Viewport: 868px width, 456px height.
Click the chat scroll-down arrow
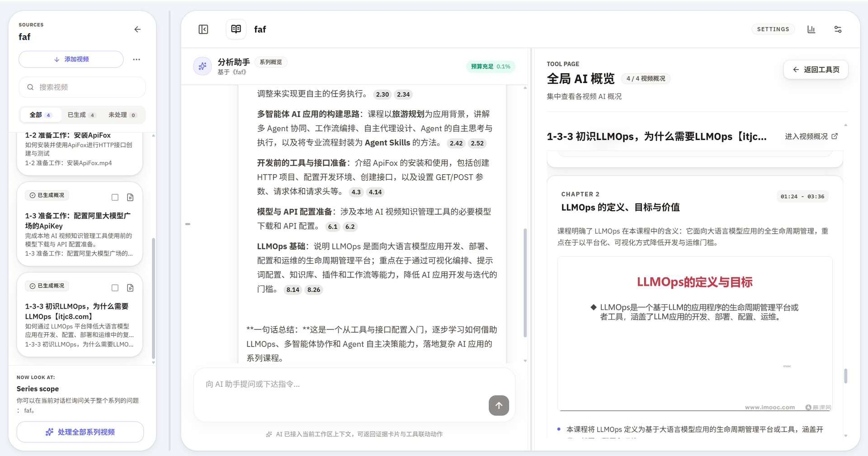point(525,361)
